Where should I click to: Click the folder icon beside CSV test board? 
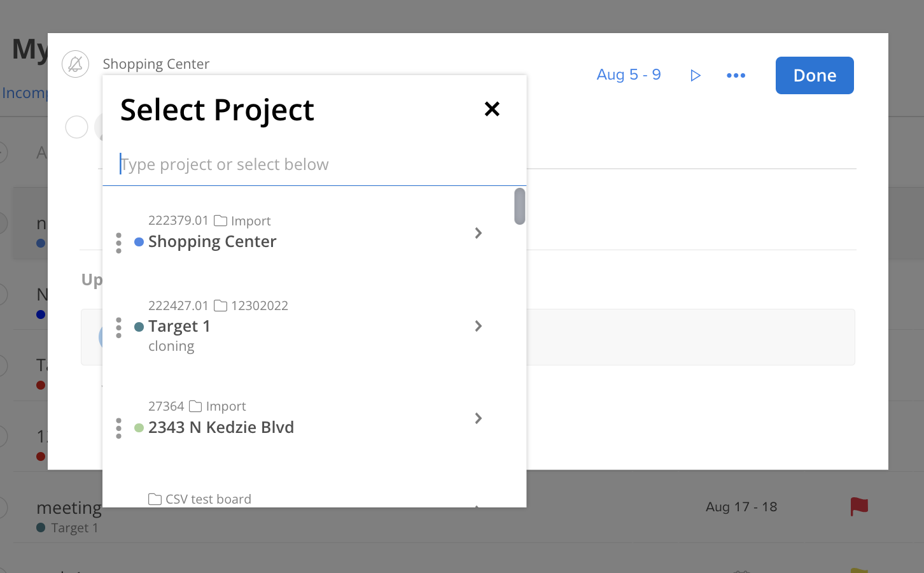click(155, 499)
